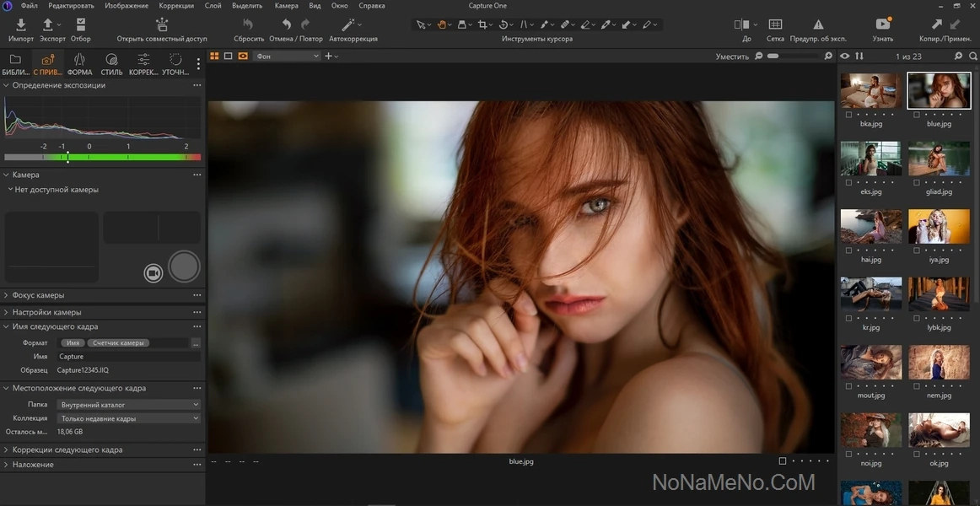The height and width of the screenshot is (506, 980).
Task: Select the gliad.jpg thumbnail
Action: (939, 159)
